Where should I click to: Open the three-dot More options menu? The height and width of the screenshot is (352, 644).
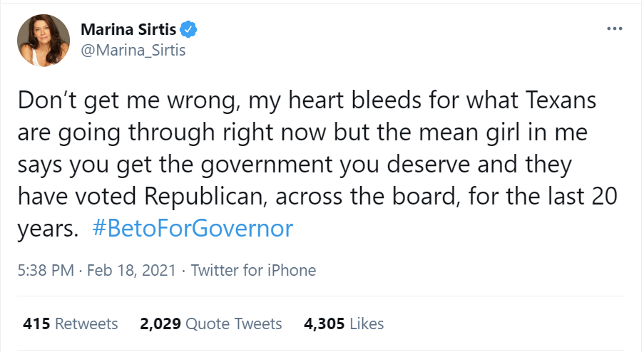[x=614, y=29]
